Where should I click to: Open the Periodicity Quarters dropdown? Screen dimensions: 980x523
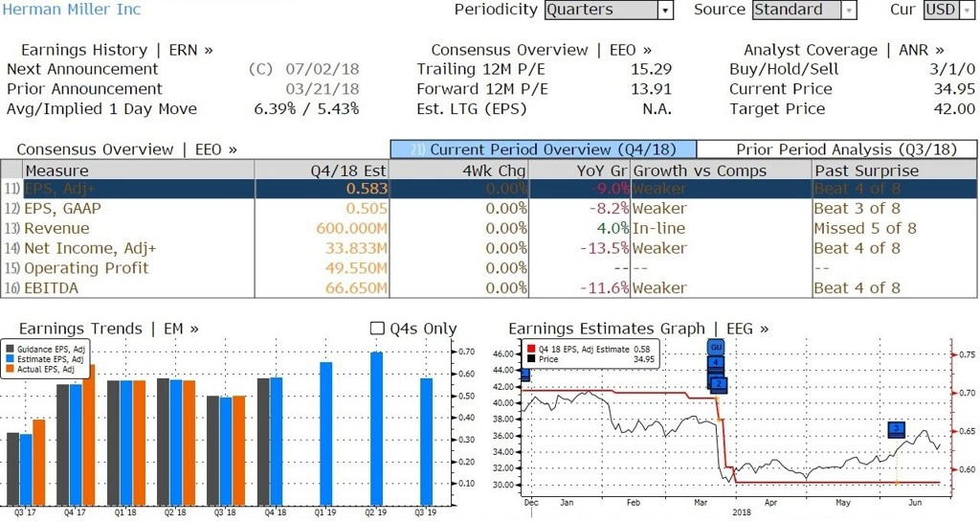(x=609, y=10)
